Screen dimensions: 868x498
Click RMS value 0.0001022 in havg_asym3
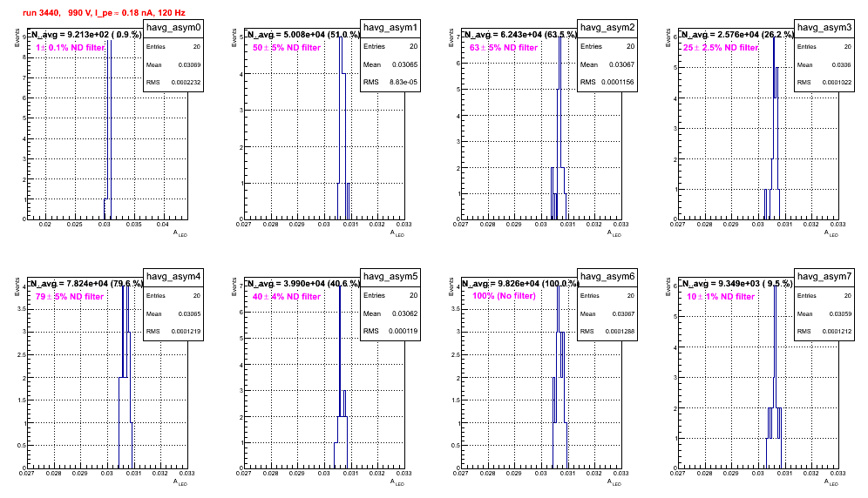tap(837, 83)
